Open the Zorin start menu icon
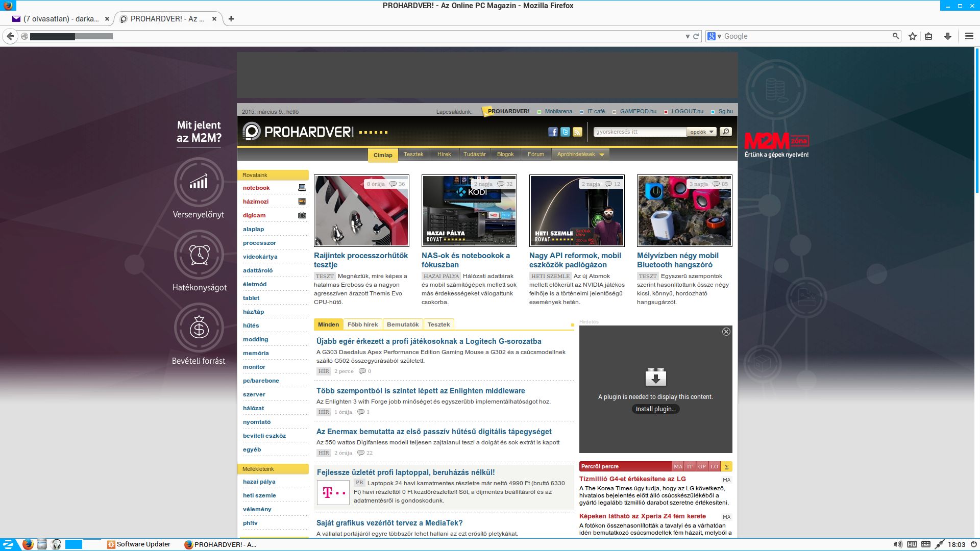The image size is (980, 551). point(9,544)
